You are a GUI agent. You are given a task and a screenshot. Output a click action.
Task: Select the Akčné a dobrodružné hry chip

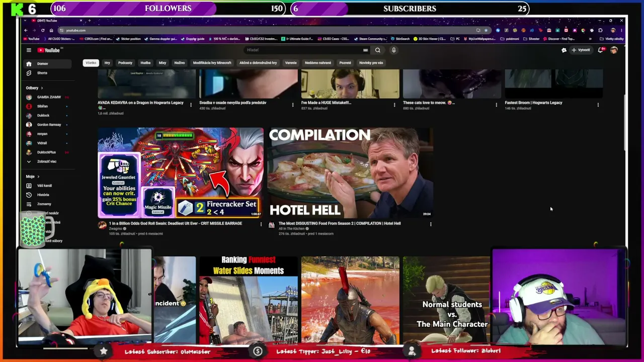coord(258,63)
